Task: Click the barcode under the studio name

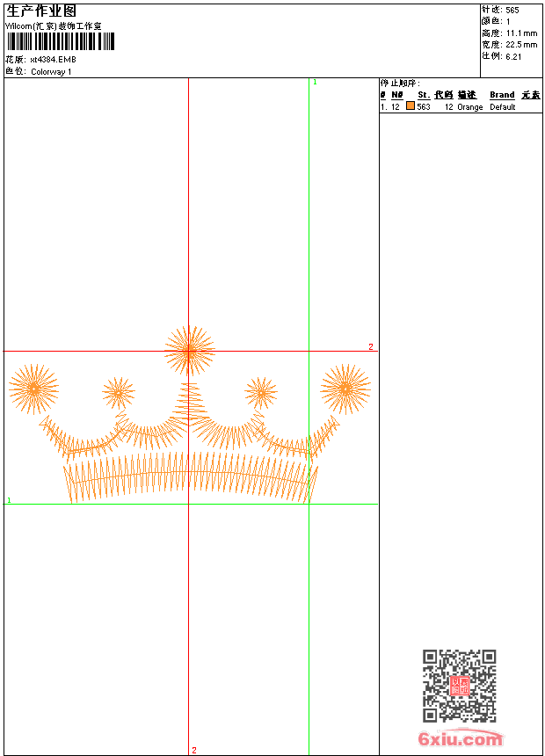Action: (x=61, y=41)
